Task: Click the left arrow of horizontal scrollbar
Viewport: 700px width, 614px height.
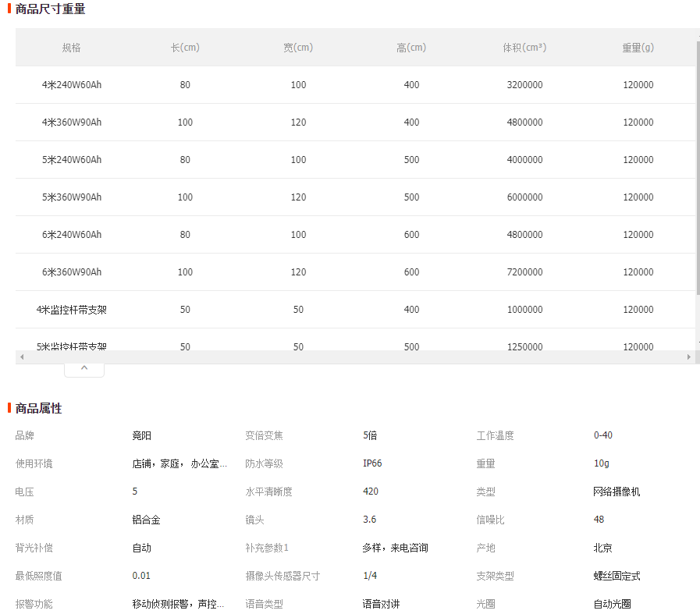Action: [22, 357]
